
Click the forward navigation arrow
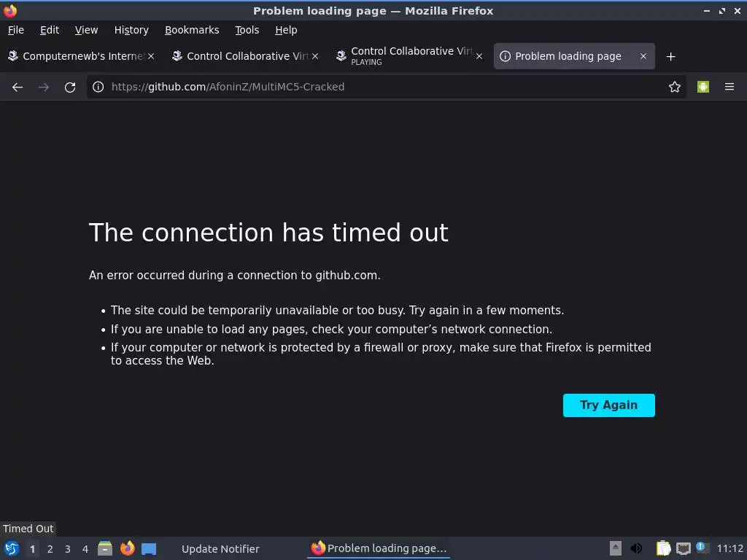44,87
